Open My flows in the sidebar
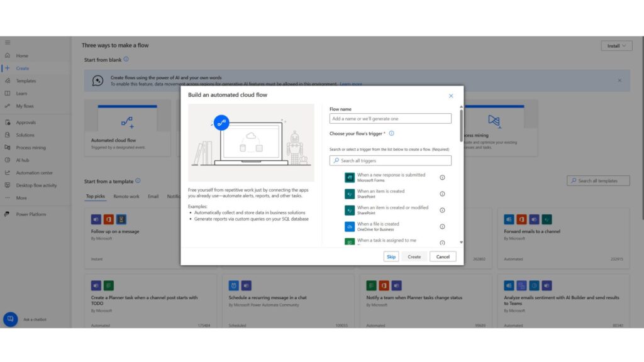Screen dimensions: 644x362 coord(25,106)
